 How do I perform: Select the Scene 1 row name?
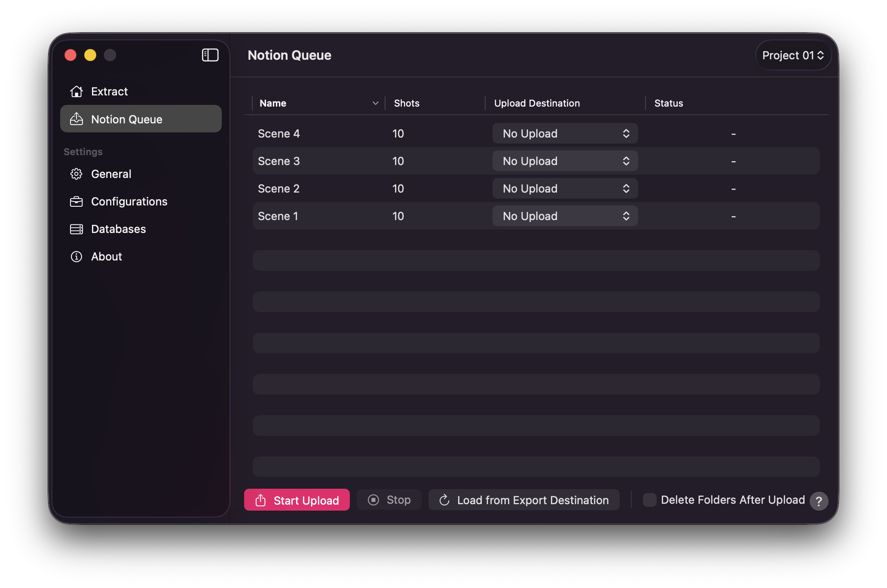click(278, 216)
